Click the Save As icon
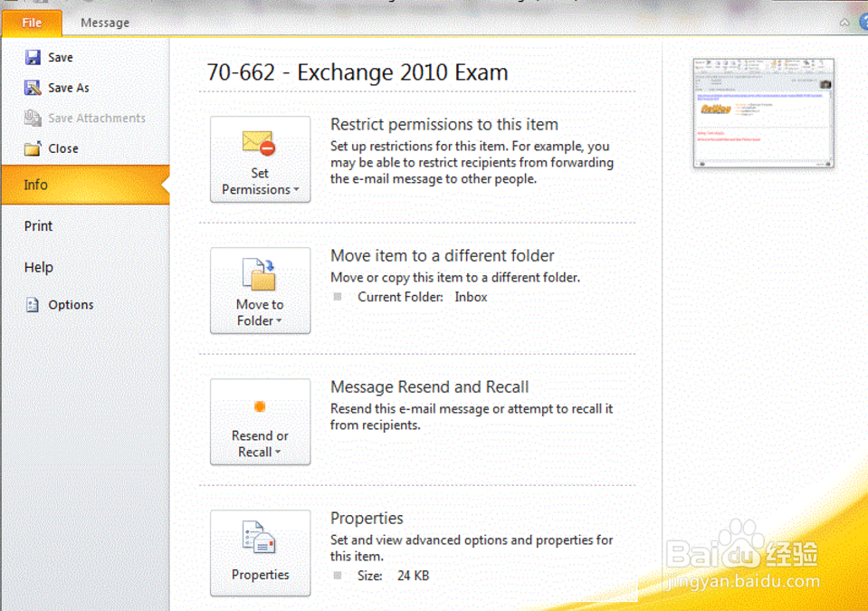The width and height of the screenshot is (868, 611). point(33,88)
